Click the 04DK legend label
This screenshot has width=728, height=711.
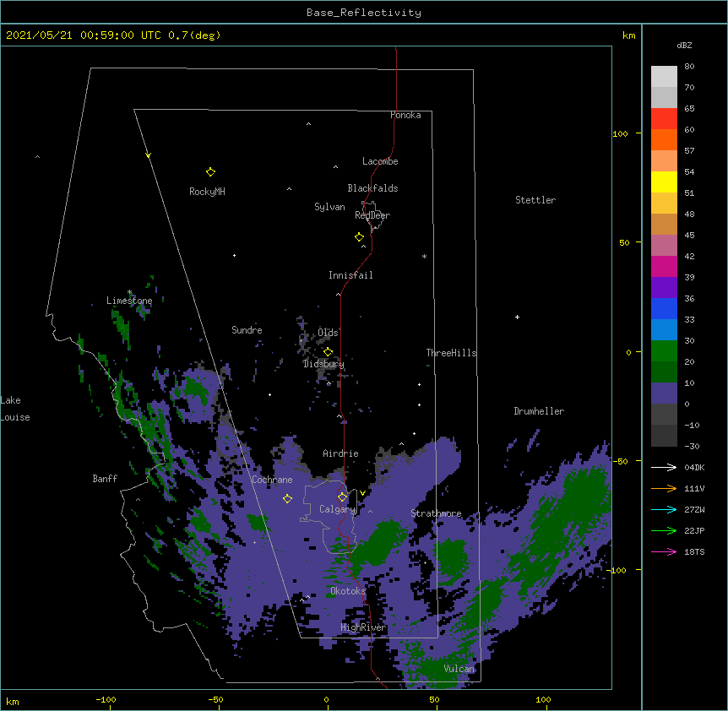point(694,467)
